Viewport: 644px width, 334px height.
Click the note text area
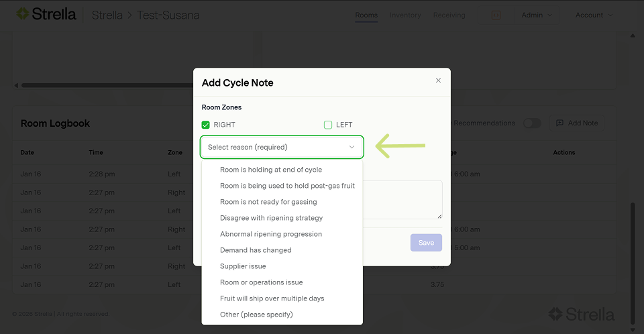tap(402, 199)
